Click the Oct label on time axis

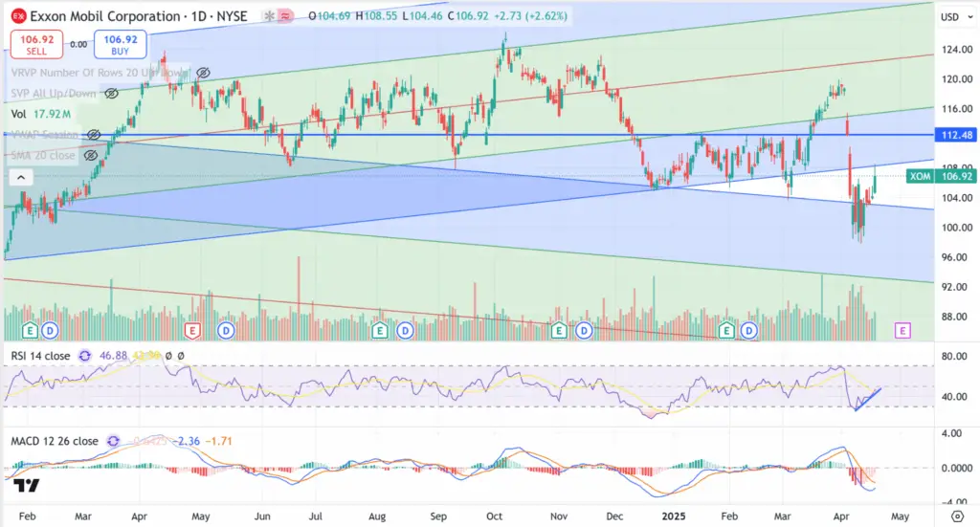pos(495,516)
